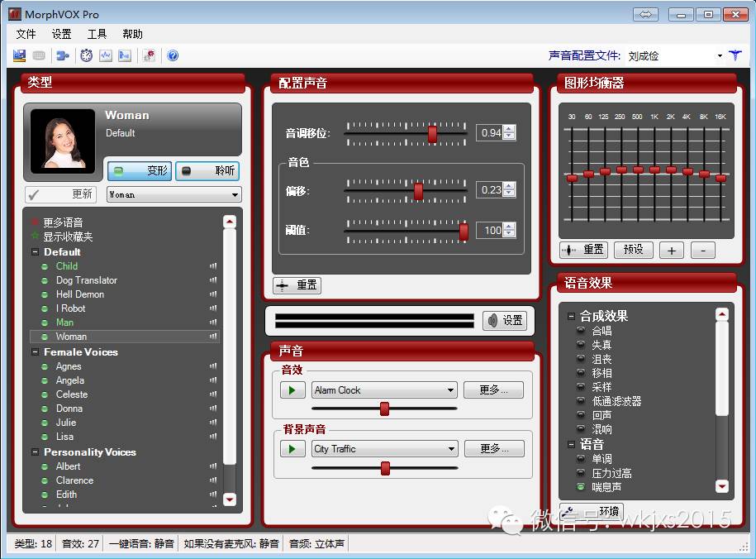This screenshot has width=756, height=559.
Task: Click the speaker 设置 button under the level meter
Action: pos(505,321)
